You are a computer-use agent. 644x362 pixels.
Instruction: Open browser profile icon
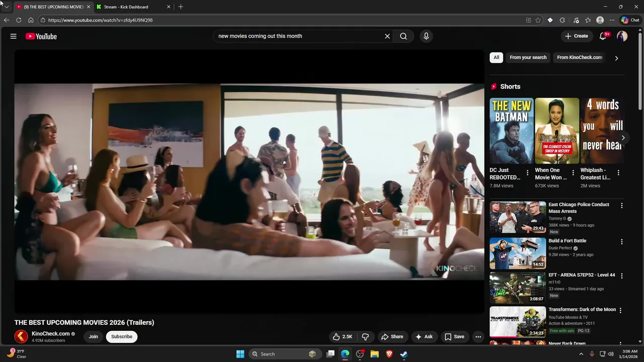pyautogui.click(x=600, y=20)
